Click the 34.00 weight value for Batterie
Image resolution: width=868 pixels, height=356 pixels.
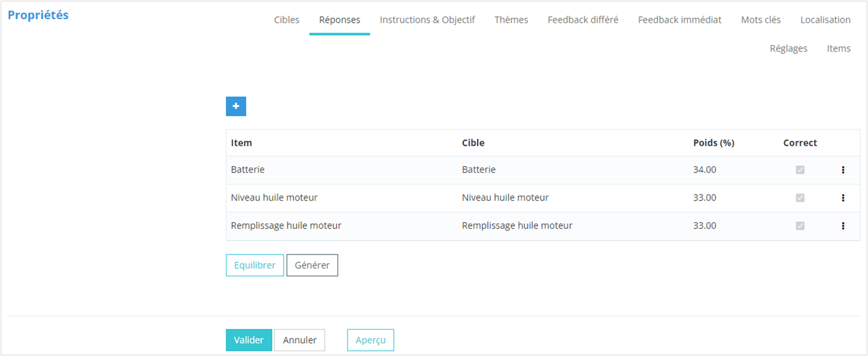click(x=704, y=170)
